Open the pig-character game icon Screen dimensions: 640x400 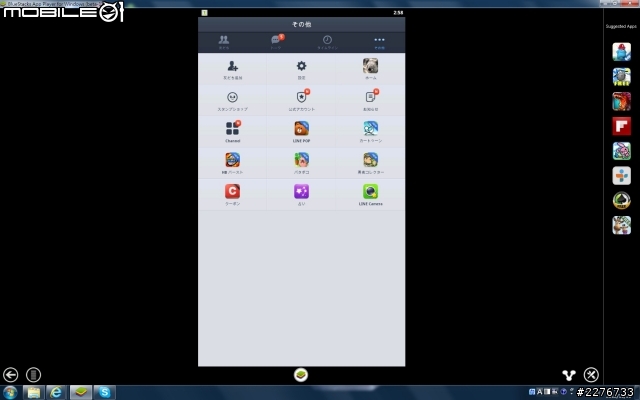tap(301, 160)
